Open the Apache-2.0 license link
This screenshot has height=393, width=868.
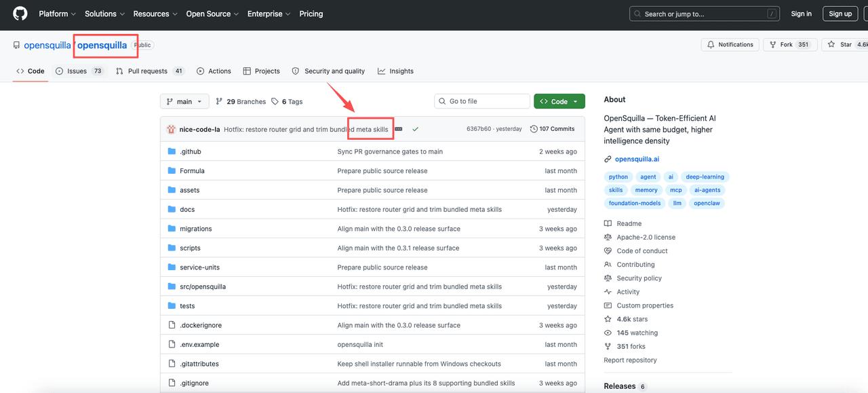point(646,237)
